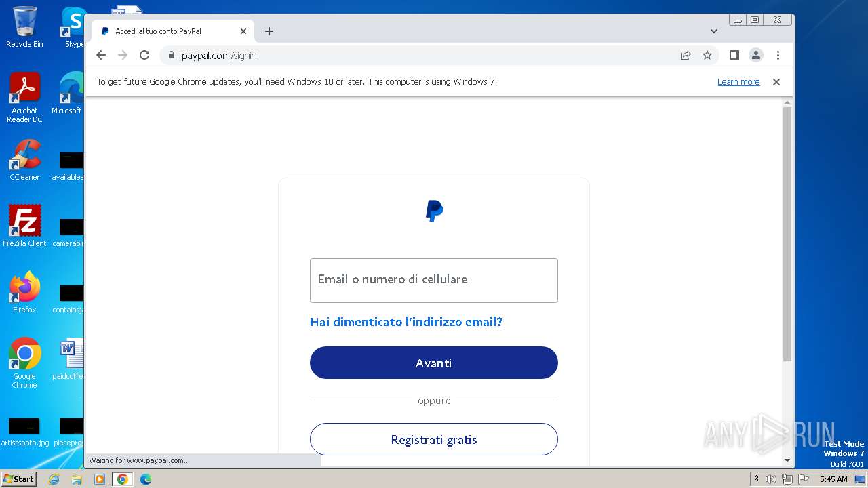The height and width of the screenshot is (488, 868).
Task: Open Action Center flag icon
Action: pyautogui.click(x=804, y=479)
